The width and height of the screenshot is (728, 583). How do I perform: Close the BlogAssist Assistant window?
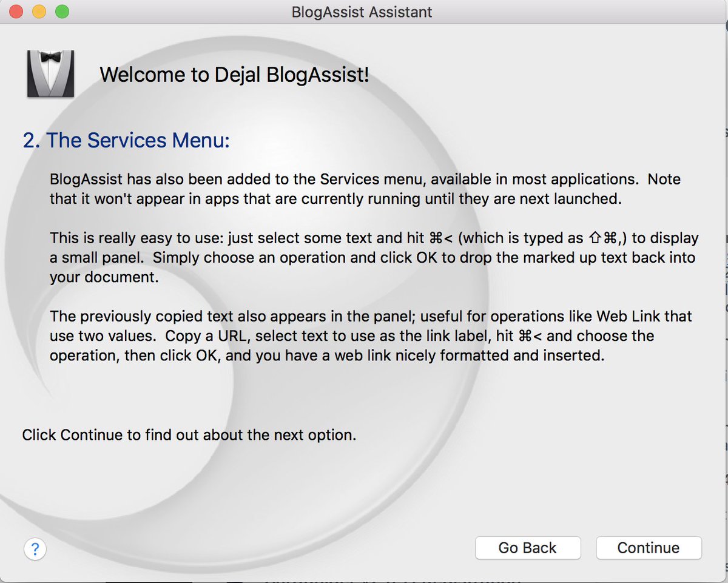(16, 11)
